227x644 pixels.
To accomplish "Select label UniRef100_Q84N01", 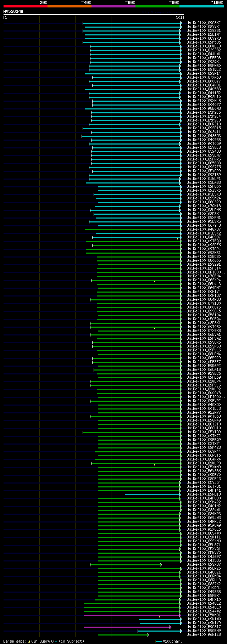I will point(204,85).
